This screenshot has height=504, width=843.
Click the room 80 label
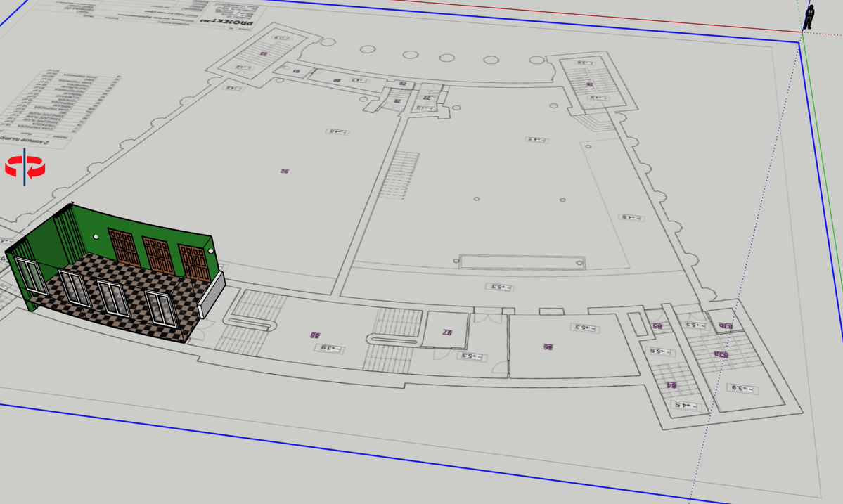coord(337,80)
